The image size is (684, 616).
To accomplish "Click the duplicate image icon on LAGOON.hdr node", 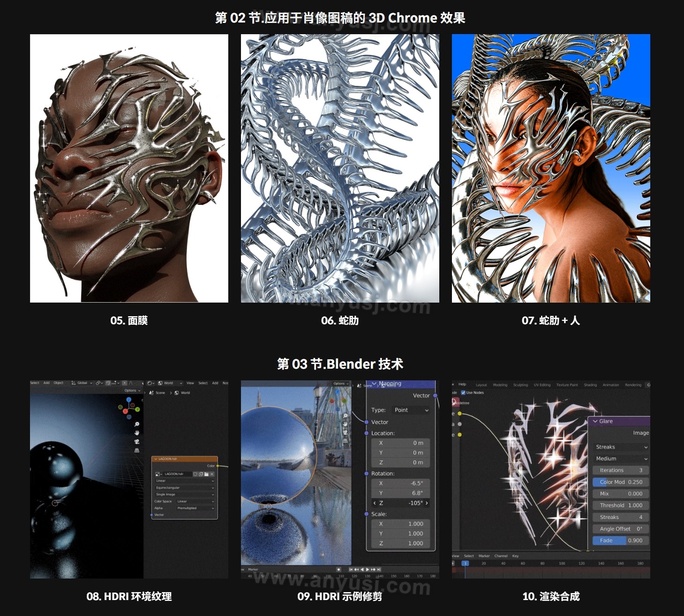I will pyautogui.click(x=201, y=474).
